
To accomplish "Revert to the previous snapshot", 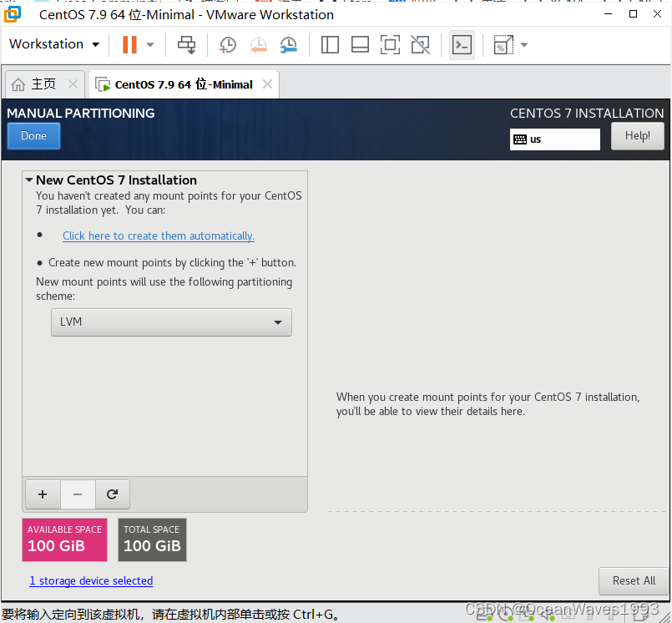I will [259, 44].
